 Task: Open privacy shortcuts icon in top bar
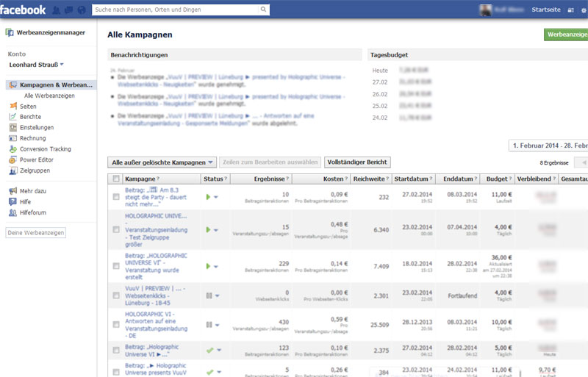click(571, 10)
